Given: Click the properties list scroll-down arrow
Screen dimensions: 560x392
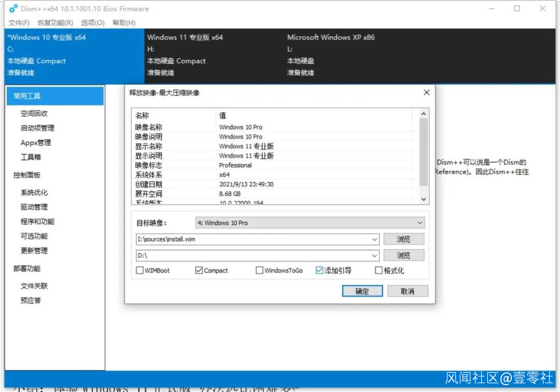Looking at the screenshot, I should (424, 199).
